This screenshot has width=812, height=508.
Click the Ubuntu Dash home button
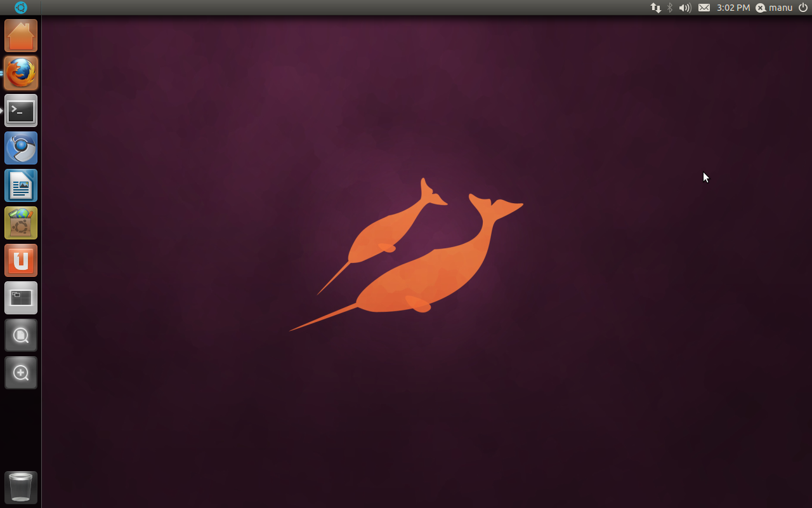[21, 8]
